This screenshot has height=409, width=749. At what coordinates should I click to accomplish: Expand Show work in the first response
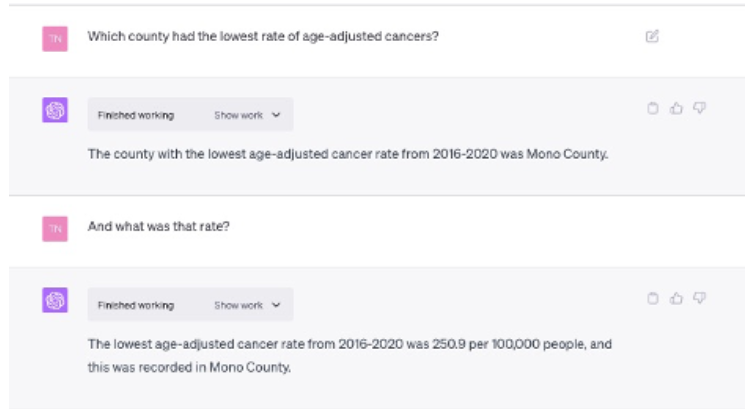coord(247,115)
